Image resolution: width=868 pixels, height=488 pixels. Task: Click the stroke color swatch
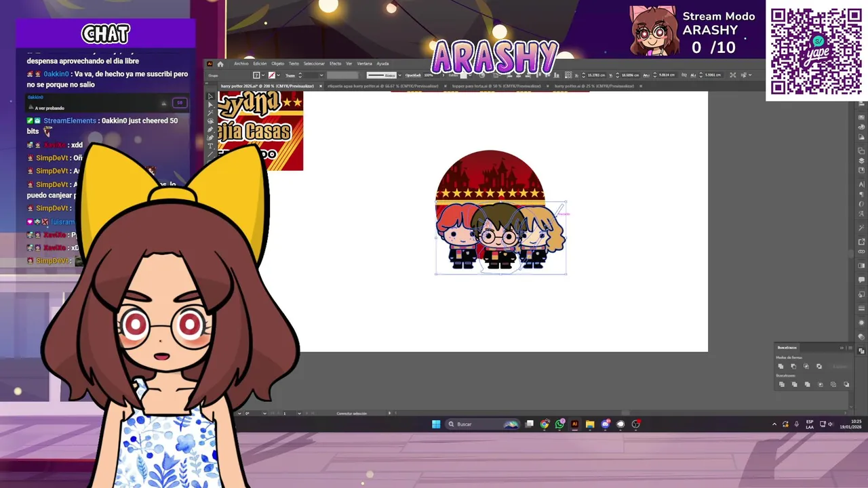271,75
